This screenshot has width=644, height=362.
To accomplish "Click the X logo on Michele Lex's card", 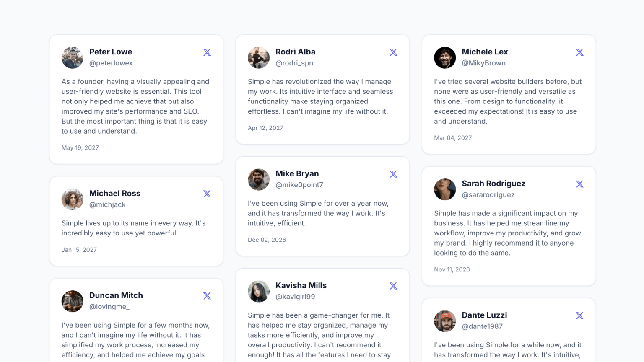I will 579,52.
